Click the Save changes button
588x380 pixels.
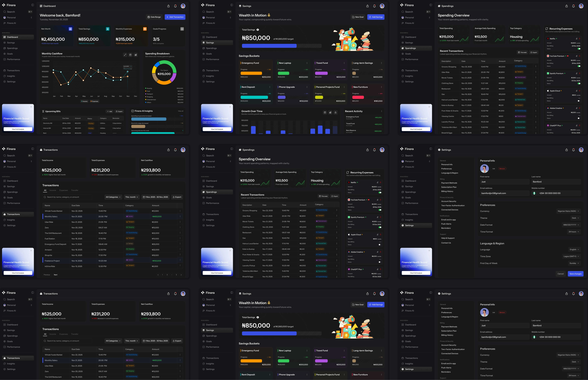click(x=575, y=274)
